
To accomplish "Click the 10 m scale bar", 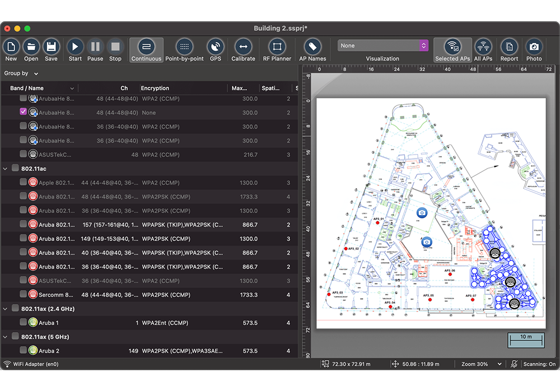I will point(526,340).
